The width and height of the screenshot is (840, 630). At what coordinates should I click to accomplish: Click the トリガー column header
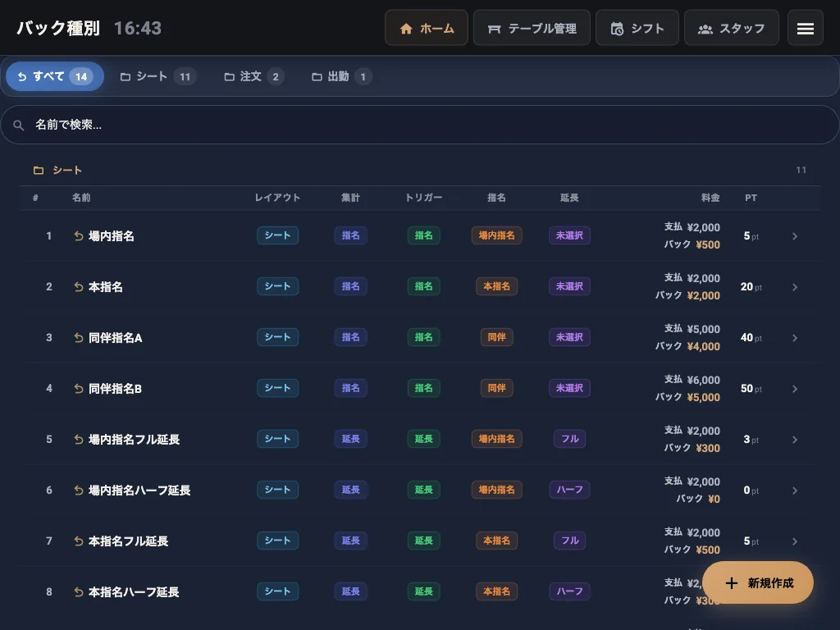pos(424,198)
